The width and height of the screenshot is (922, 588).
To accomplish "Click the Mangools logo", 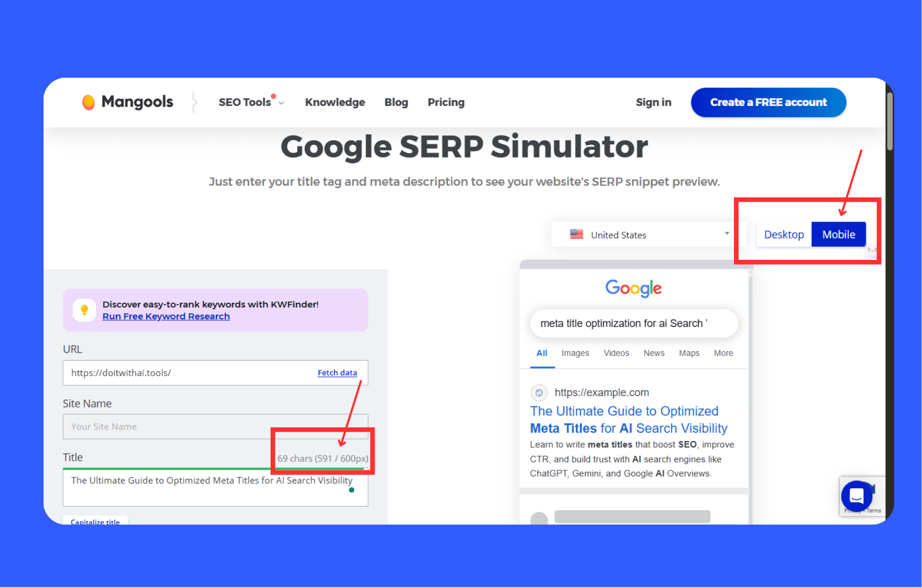I will point(128,102).
